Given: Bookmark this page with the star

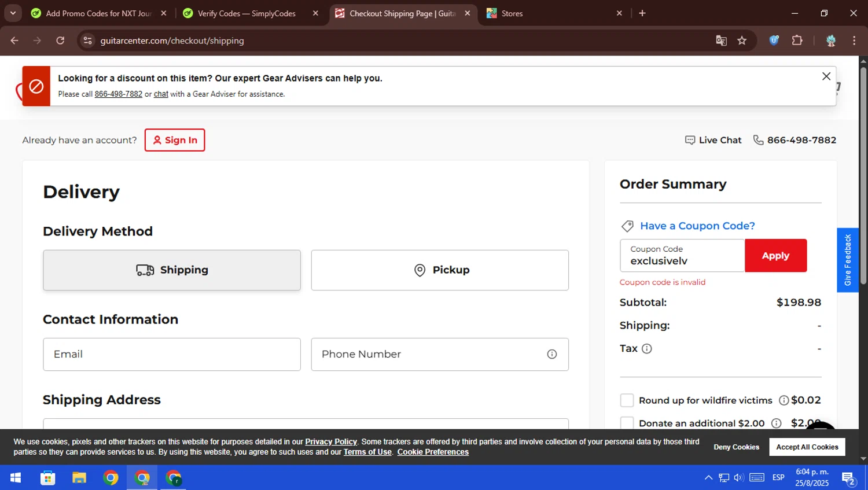Looking at the screenshot, I should [742, 40].
